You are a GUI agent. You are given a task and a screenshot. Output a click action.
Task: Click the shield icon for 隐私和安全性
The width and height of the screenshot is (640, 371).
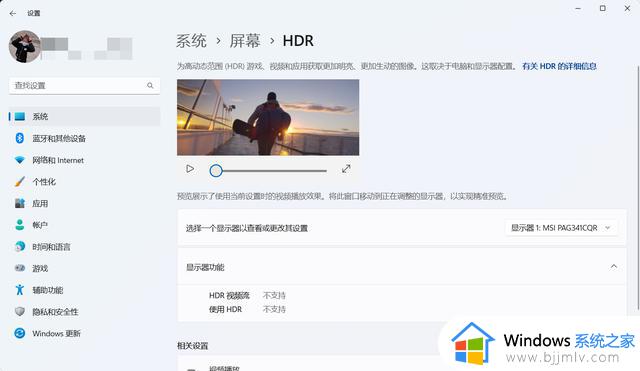[x=20, y=311]
